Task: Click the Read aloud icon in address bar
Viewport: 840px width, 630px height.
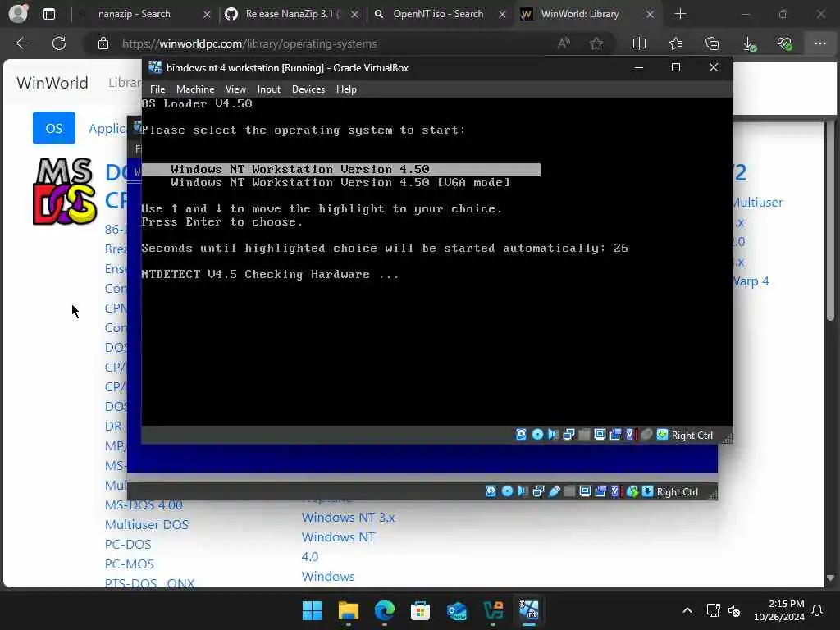Action: 564,44
